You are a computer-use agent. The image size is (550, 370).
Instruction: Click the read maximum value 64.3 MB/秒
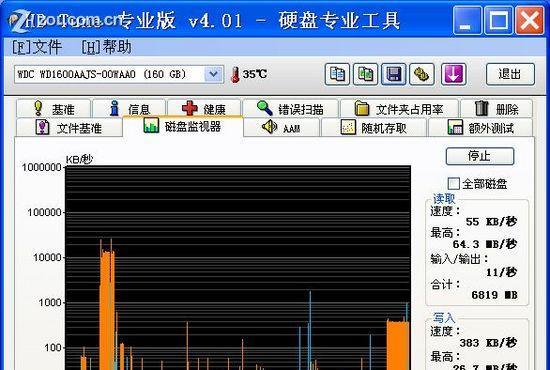[484, 244]
